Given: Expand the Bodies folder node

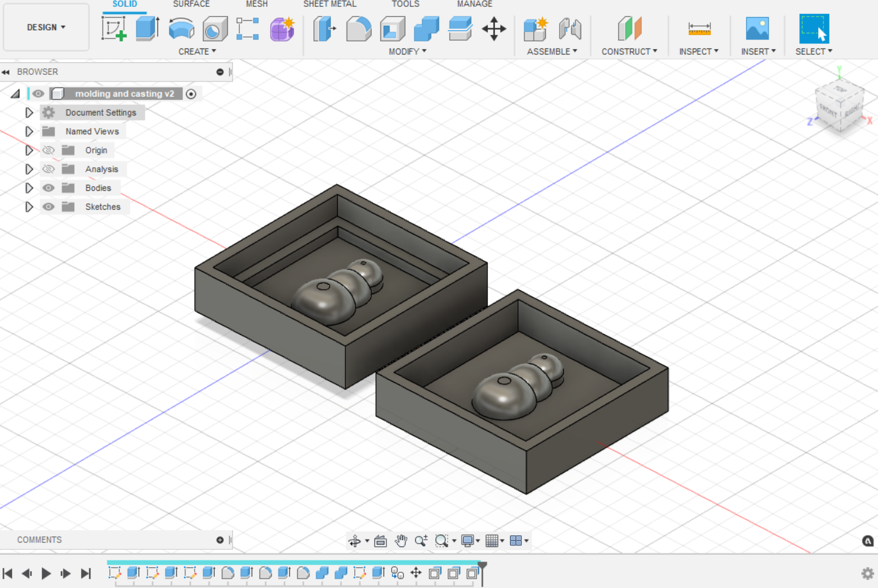Looking at the screenshot, I should click(29, 188).
